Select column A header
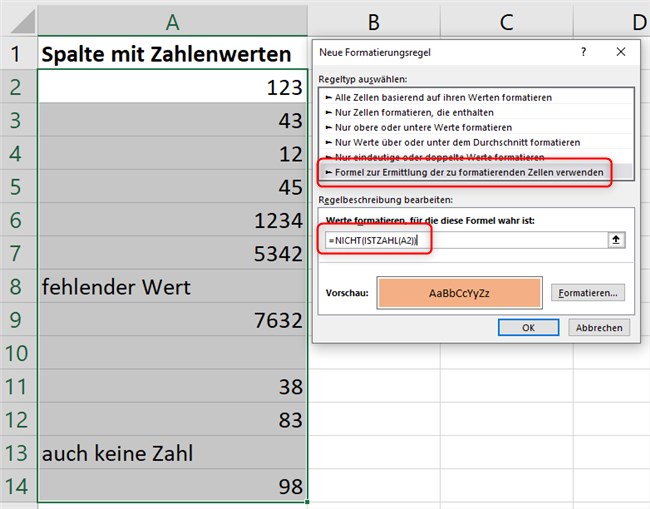Screen dimensions: 650x509 click(x=172, y=22)
